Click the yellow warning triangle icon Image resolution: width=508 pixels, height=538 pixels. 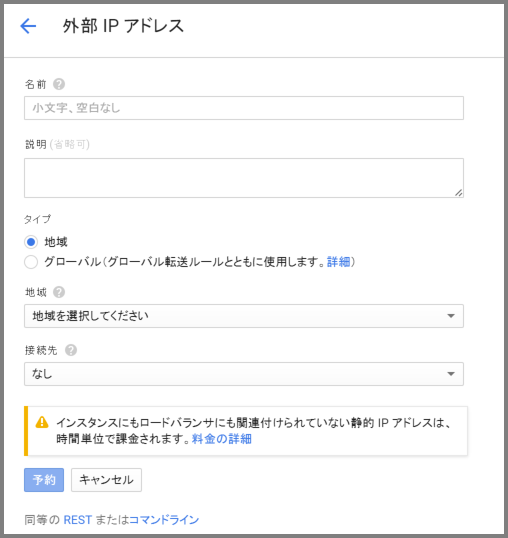[42, 422]
